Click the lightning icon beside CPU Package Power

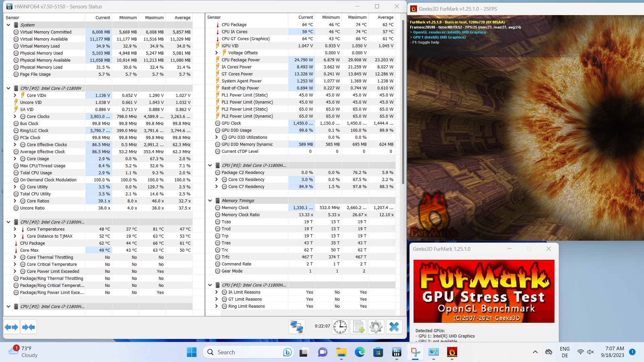(217, 60)
